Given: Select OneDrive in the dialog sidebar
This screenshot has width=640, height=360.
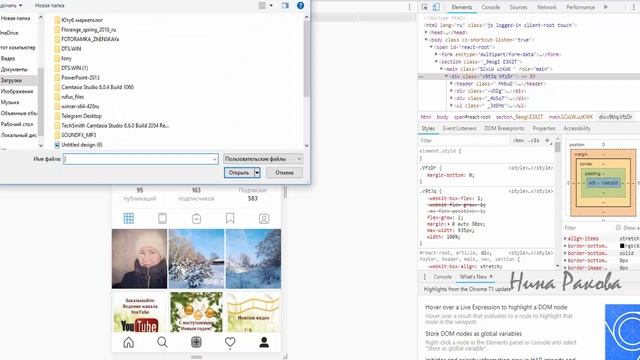Looking at the screenshot, I should click(x=9, y=33).
